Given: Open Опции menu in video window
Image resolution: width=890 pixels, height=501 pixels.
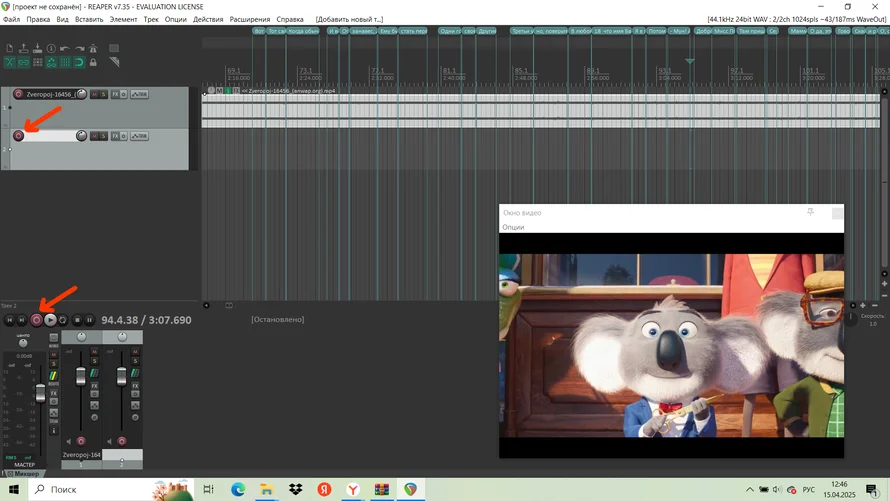Looking at the screenshot, I should [x=513, y=227].
